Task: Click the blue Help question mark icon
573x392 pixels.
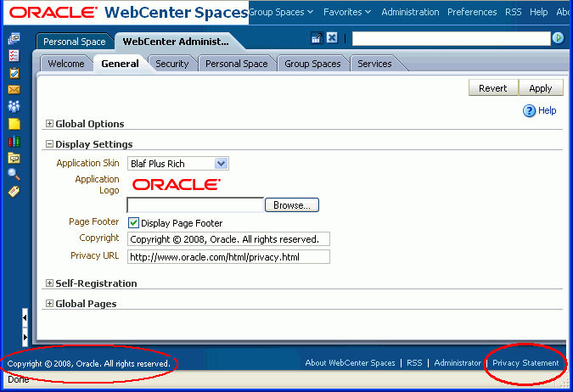Action: (529, 110)
